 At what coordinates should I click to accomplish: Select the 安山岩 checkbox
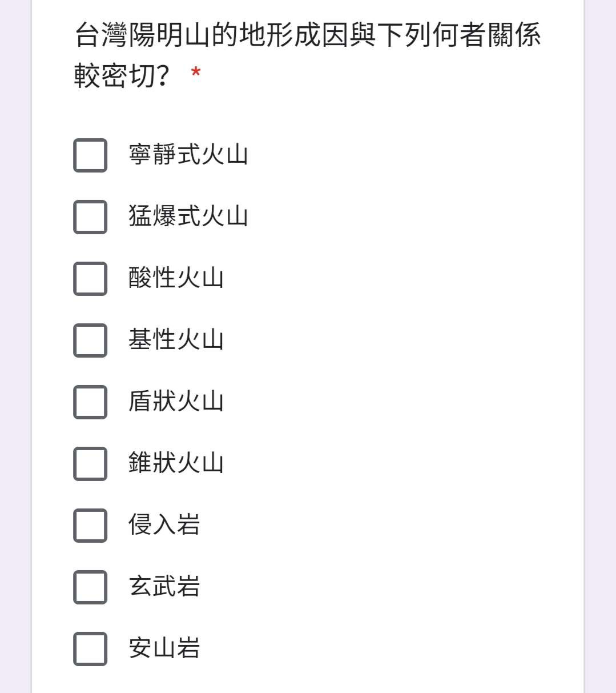[x=90, y=649]
